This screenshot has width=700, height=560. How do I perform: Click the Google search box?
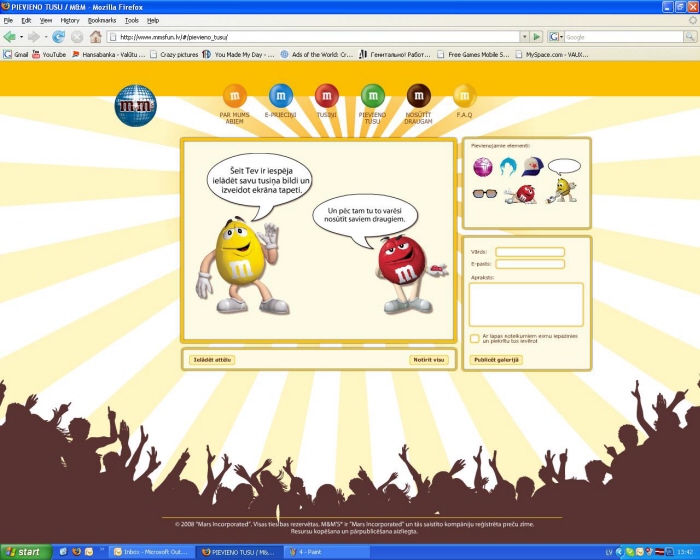tap(624, 37)
